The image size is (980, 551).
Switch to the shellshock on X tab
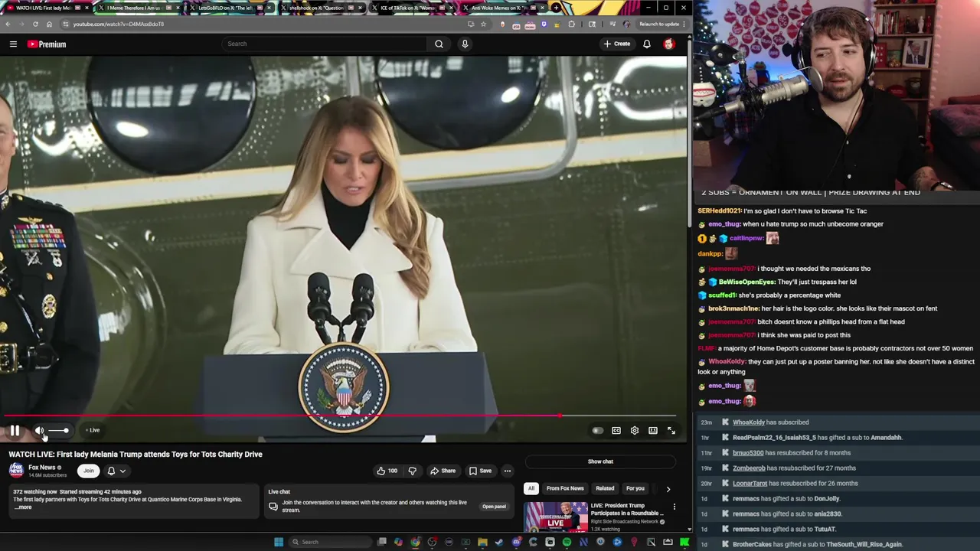point(321,8)
